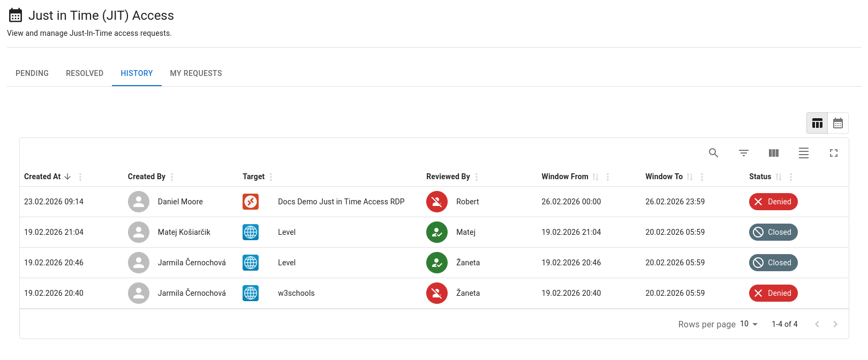
Task: Toggle row density icon
Action: pos(803,153)
